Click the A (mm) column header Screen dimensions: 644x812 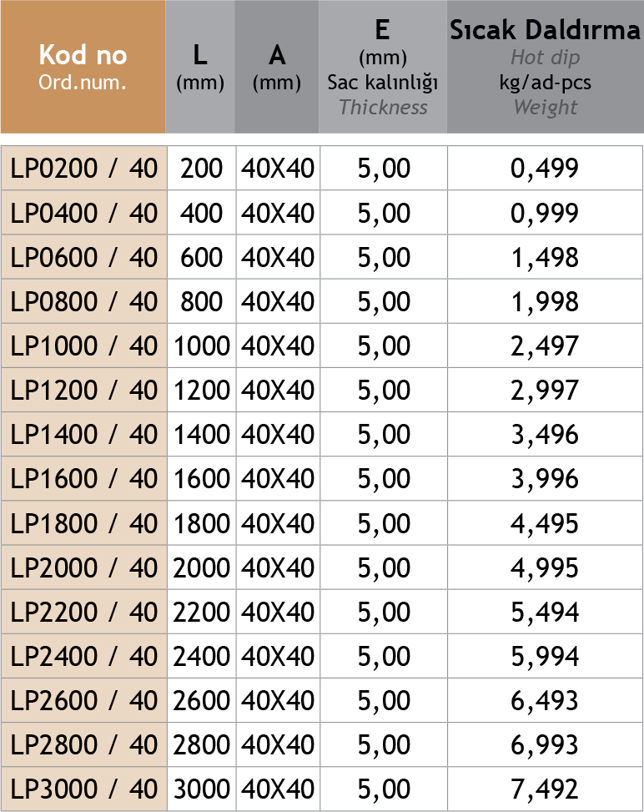pos(277,67)
